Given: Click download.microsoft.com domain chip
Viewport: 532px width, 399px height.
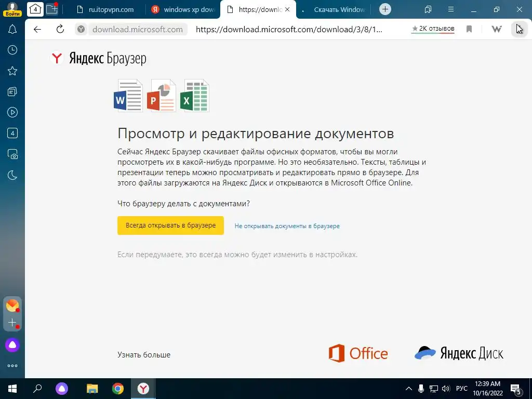Looking at the screenshot, I should (137, 29).
